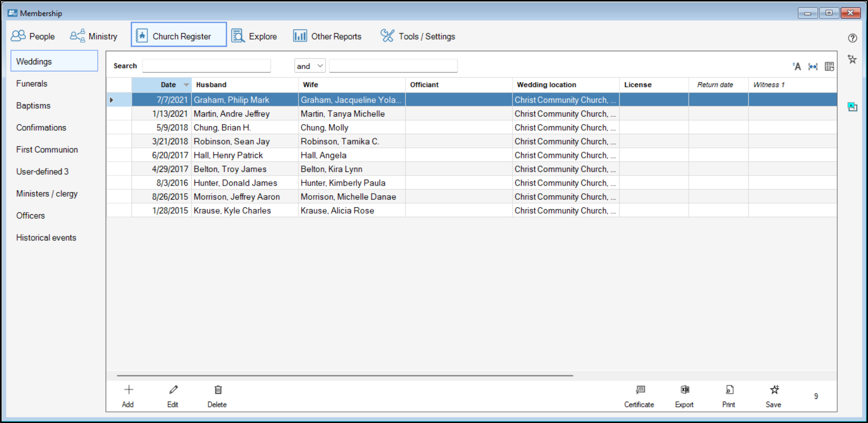Click the Add record plus icon
Viewport: 868px width, 423px height.
tap(128, 390)
